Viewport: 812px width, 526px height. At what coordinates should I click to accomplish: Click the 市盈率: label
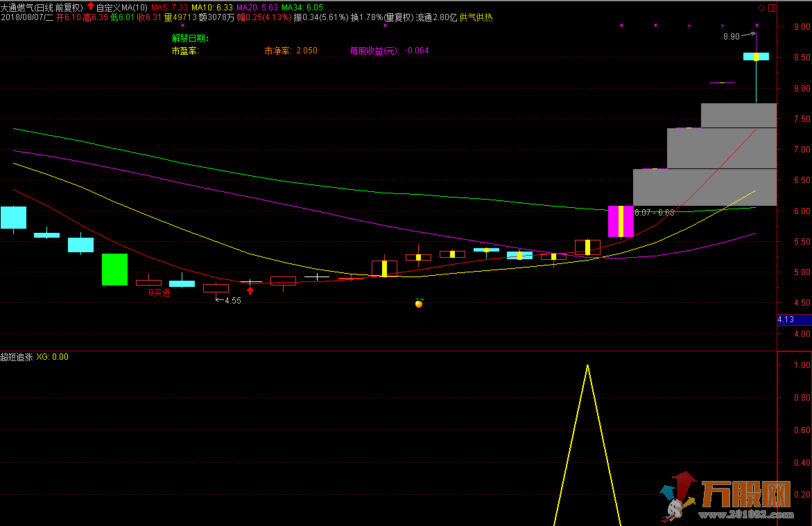click(185, 51)
